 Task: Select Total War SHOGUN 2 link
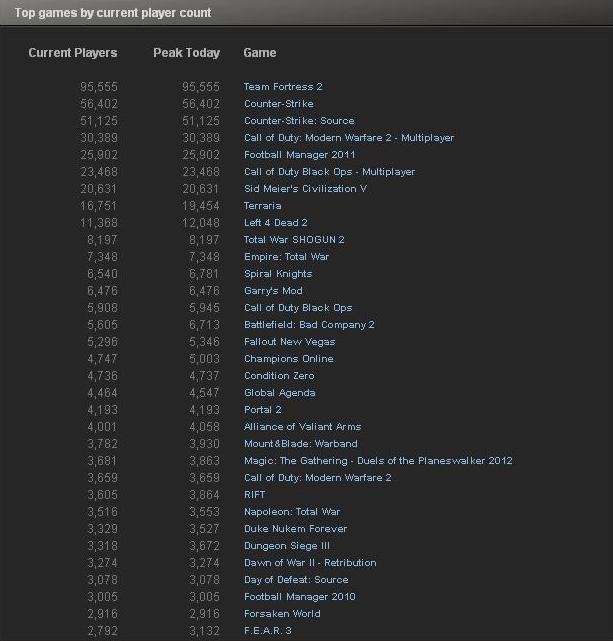tap(294, 240)
